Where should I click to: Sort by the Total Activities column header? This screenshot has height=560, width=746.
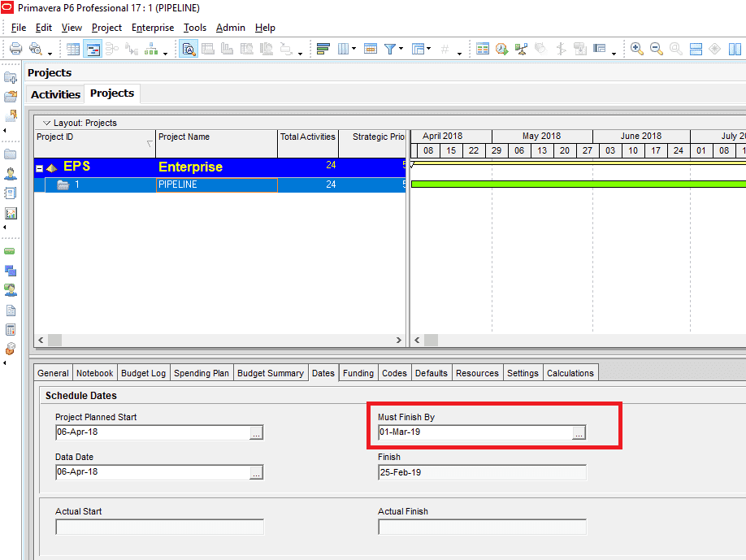pos(308,143)
